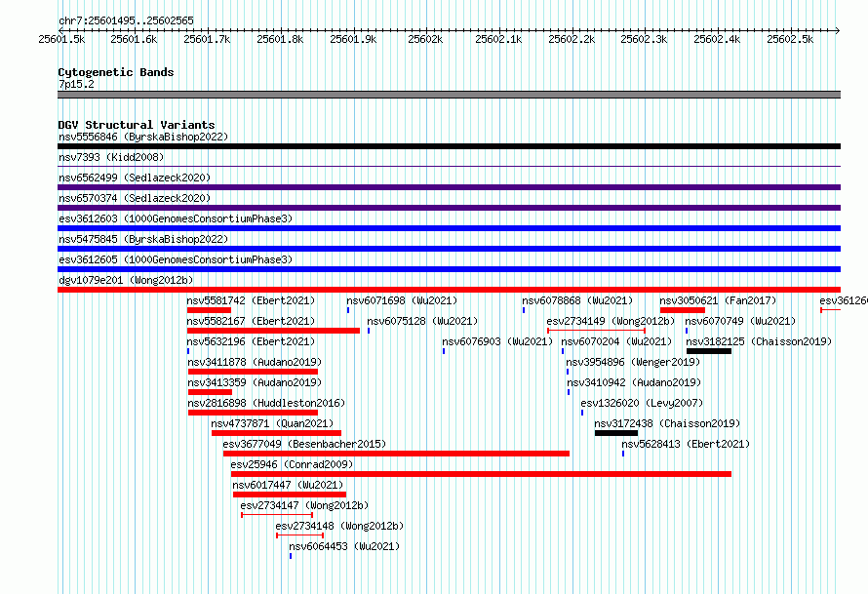This screenshot has width=868, height=594.
Task: Click the nsv5628413 (Ebert2021) label
Action: (x=686, y=444)
